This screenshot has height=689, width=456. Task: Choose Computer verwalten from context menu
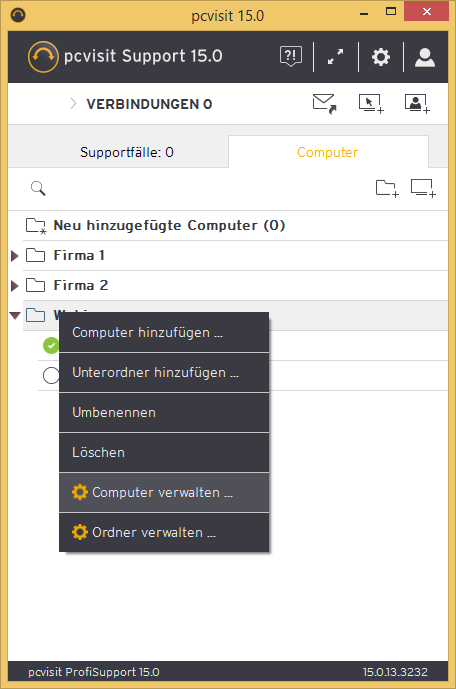click(164, 493)
